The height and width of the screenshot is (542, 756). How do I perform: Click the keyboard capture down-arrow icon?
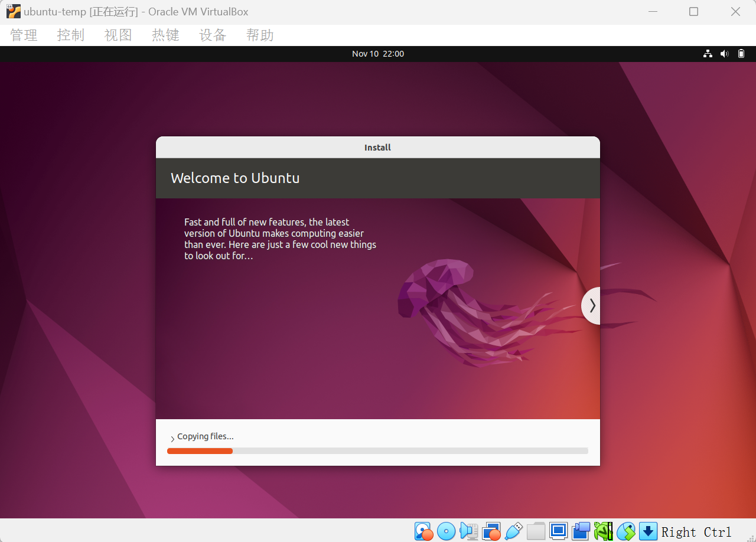[x=648, y=531]
